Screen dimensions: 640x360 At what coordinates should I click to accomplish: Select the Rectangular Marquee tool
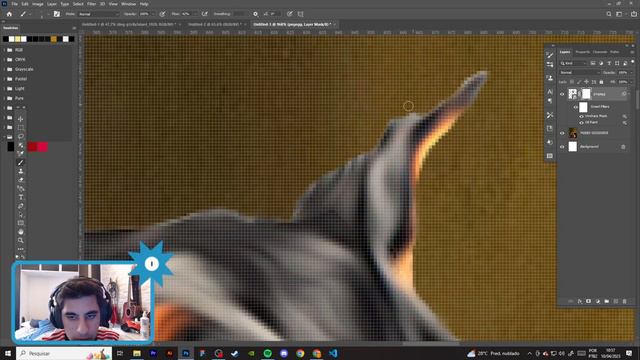(21, 128)
